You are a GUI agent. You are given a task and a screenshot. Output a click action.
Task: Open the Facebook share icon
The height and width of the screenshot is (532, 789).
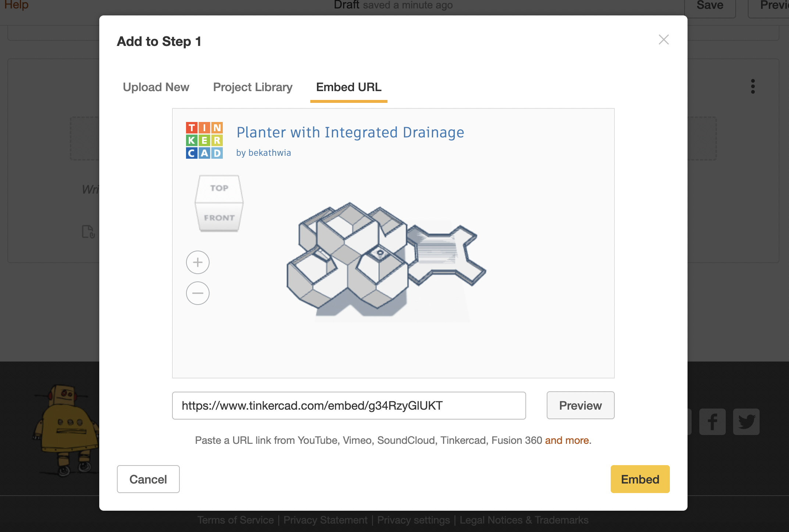(713, 422)
